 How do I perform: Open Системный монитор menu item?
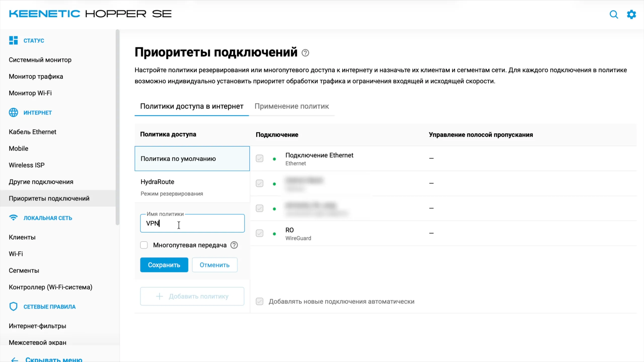(40, 60)
